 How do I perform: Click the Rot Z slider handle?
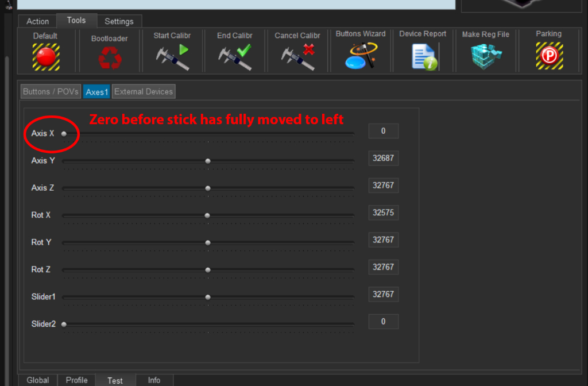tap(208, 270)
